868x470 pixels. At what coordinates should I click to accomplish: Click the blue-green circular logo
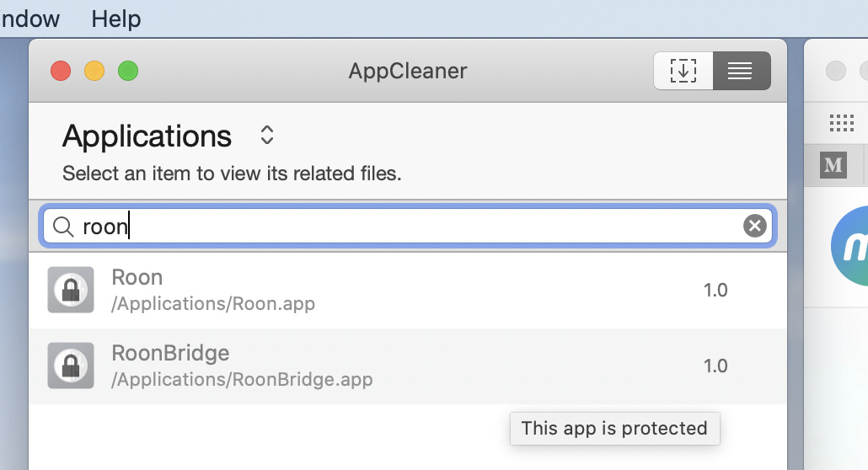coord(849,246)
